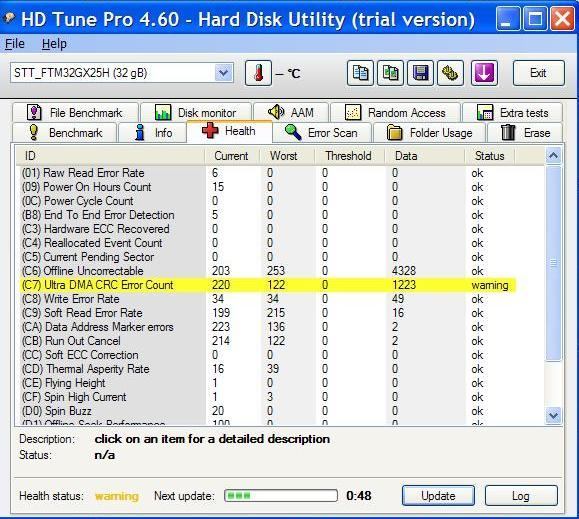Switch to the Disk monitor tab
Image resolution: width=579 pixels, height=519 pixels.
tap(196, 113)
